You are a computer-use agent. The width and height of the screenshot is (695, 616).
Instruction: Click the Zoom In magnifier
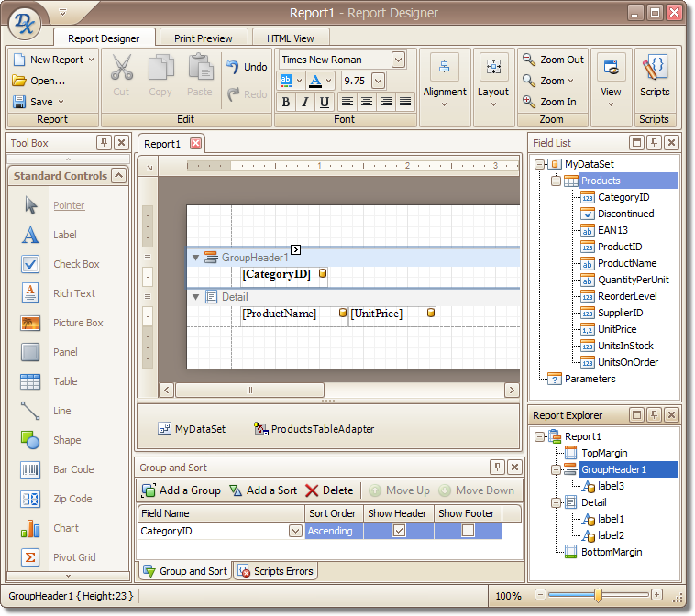(529, 102)
